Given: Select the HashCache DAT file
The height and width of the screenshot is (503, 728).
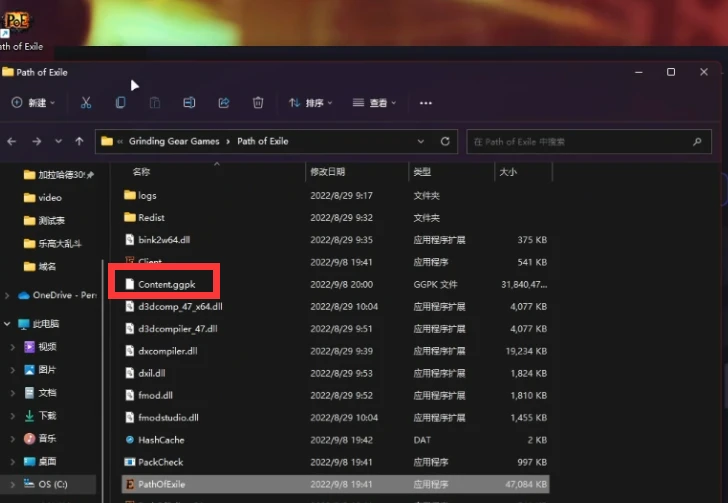Looking at the screenshot, I should [x=337, y=440].
